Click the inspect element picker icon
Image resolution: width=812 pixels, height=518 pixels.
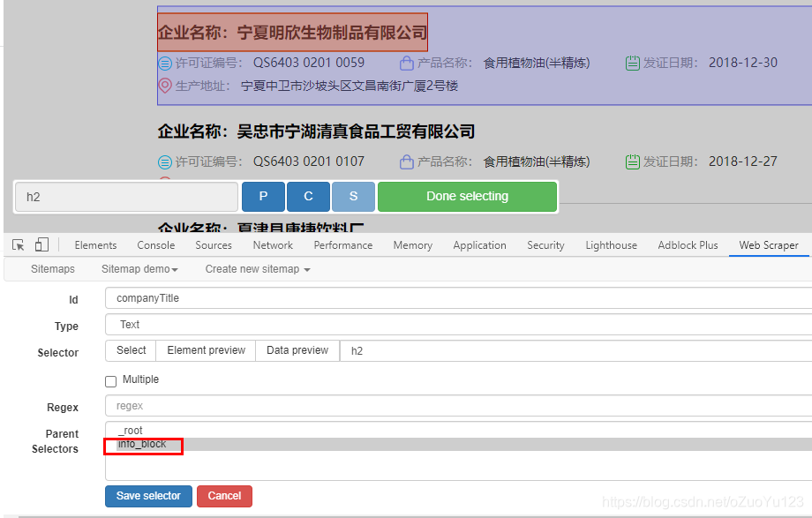tap(19, 245)
